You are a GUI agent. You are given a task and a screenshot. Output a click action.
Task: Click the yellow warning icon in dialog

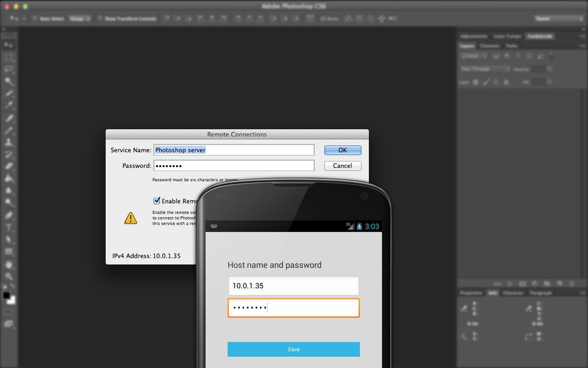(130, 218)
